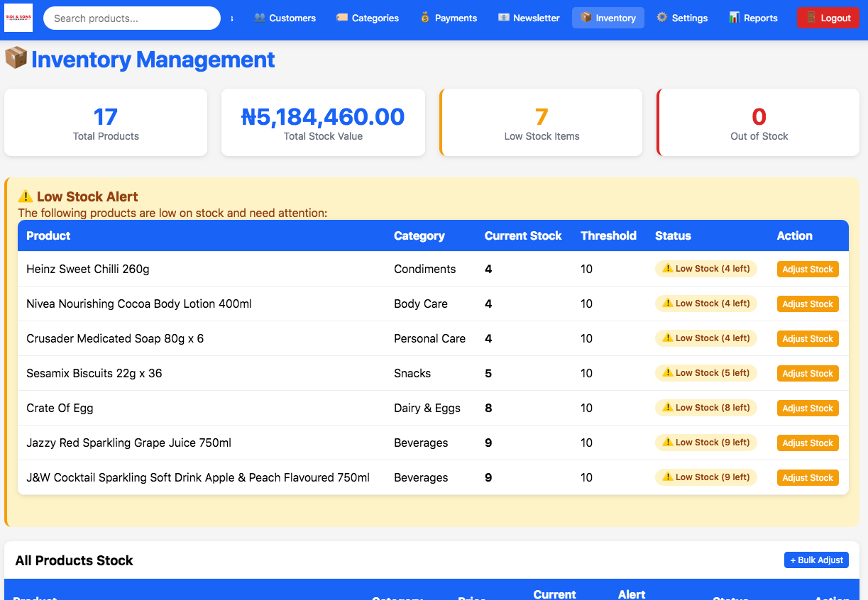Navigate to the Newsletter page
The image size is (868, 600).
529,18
